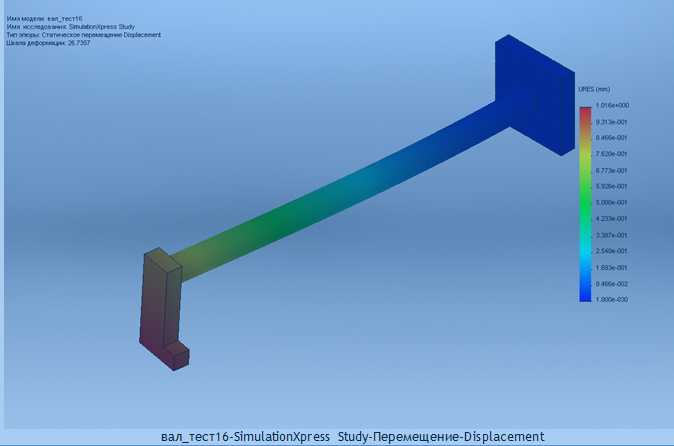Click the maximum legend value 1.016e+000
This screenshot has width=674, height=446.
tap(612, 105)
